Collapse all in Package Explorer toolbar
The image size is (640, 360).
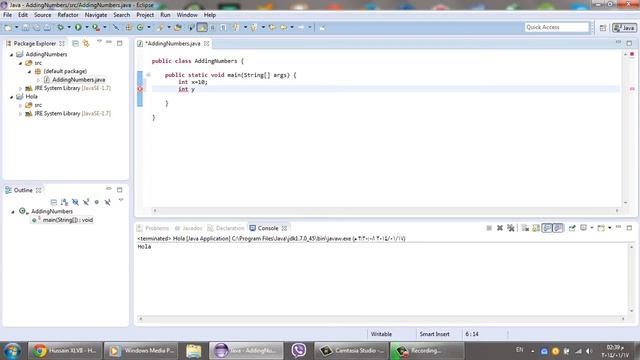[x=75, y=43]
